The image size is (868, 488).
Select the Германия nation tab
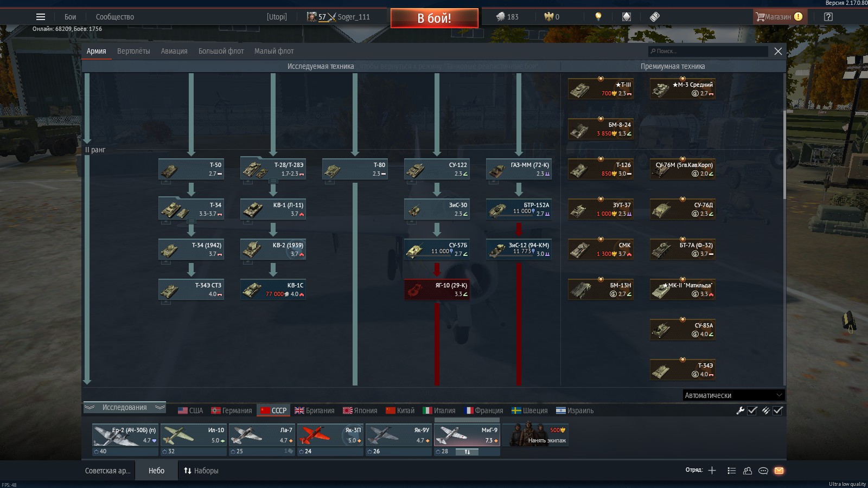232,410
